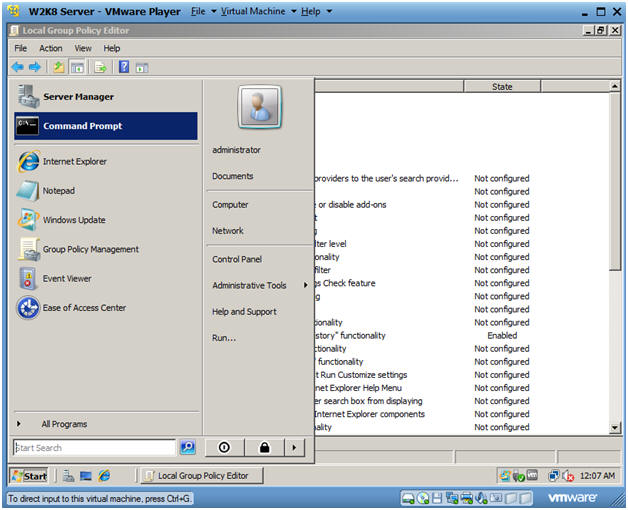628x510 pixels.
Task: Open the File menu in Group Policy Editor
Action: [20, 48]
